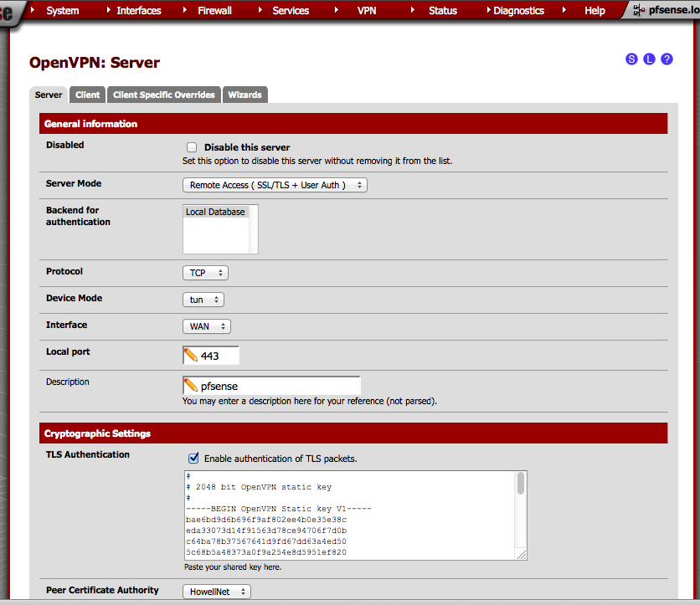This screenshot has width=700, height=605.
Task: Click the pencil icon in Description field
Action: click(191, 386)
